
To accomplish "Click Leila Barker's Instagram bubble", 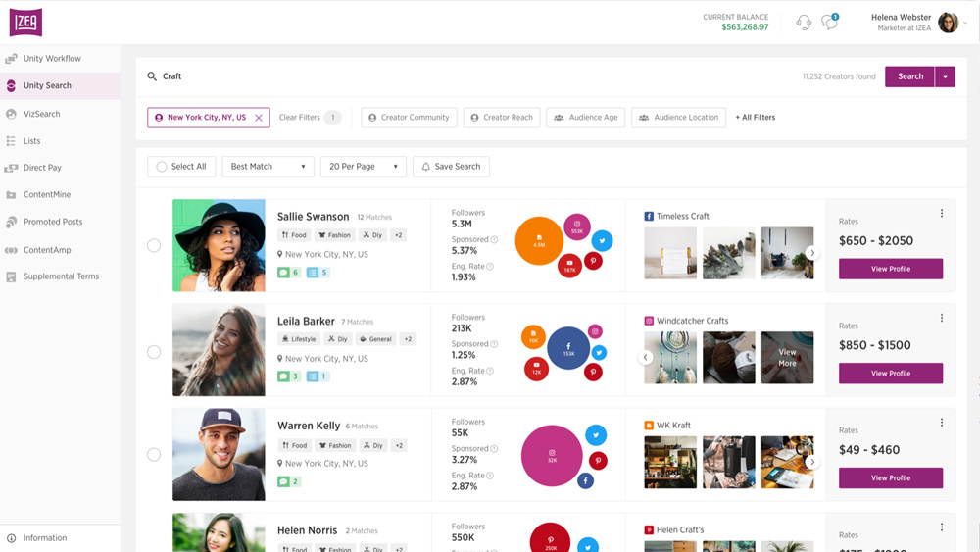I will click(x=595, y=332).
